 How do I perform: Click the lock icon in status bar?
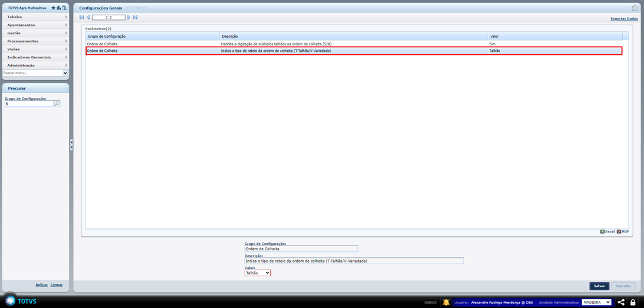click(633, 302)
